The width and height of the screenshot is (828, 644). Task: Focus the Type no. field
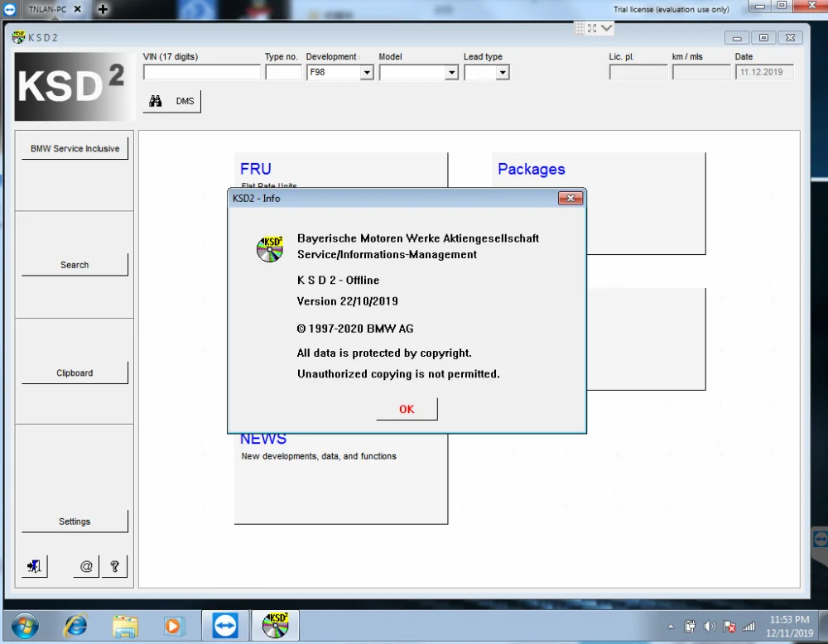(283, 72)
